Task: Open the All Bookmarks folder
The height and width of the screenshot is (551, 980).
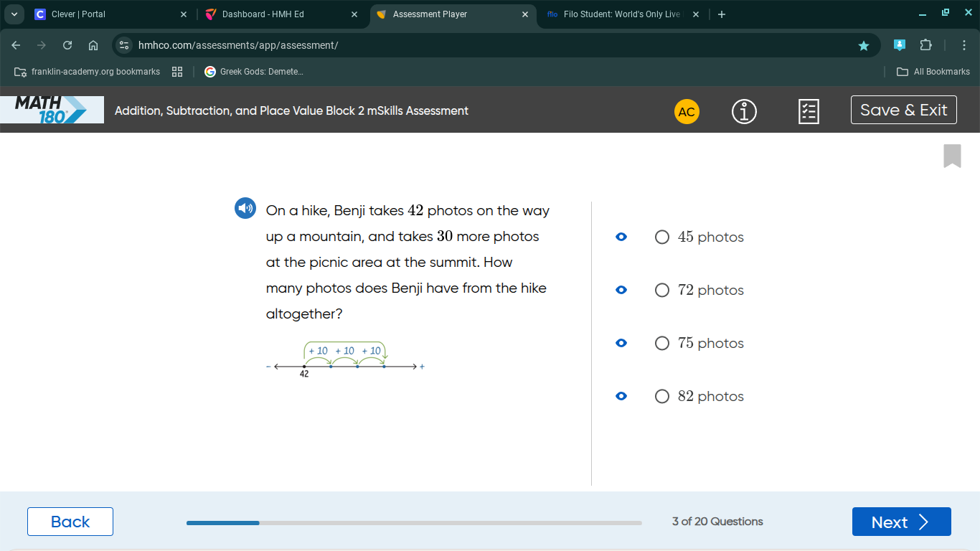Action: click(933, 72)
